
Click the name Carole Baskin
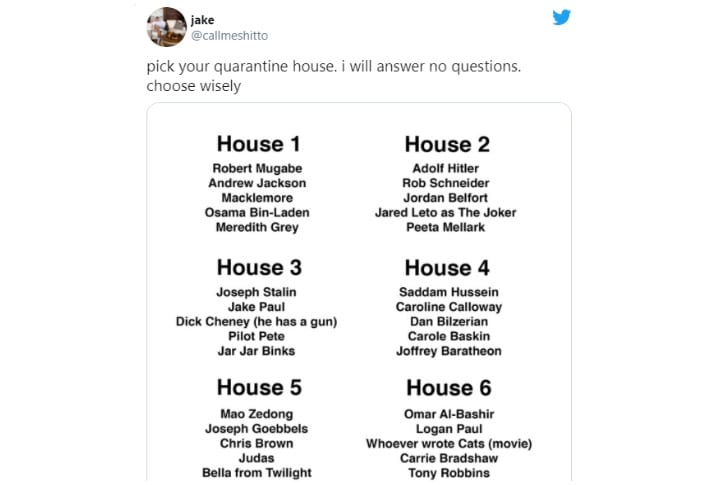coord(449,336)
